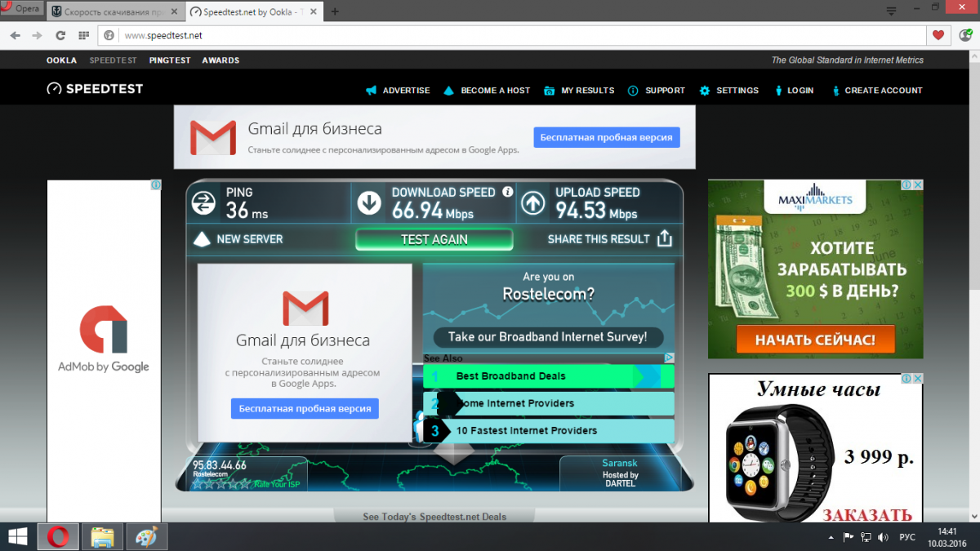980x551 pixels.
Task: Open 10 Fastest Internet Providers
Action: pyautogui.click(x=549, y=430)
